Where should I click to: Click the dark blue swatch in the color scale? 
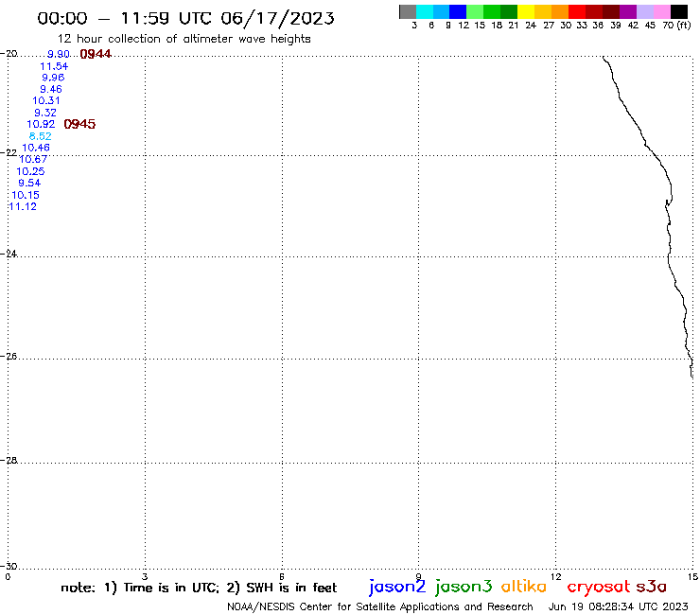click(459, 11)
